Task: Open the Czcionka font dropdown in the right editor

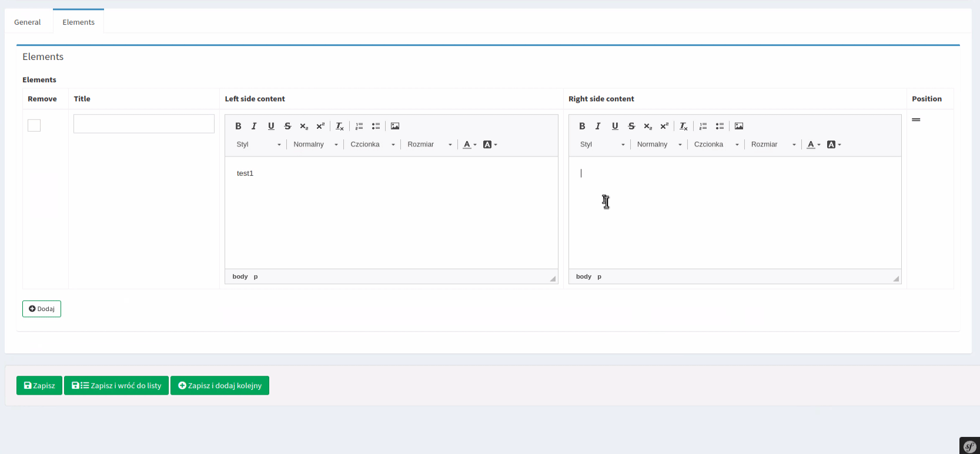Action: [716, 144]
